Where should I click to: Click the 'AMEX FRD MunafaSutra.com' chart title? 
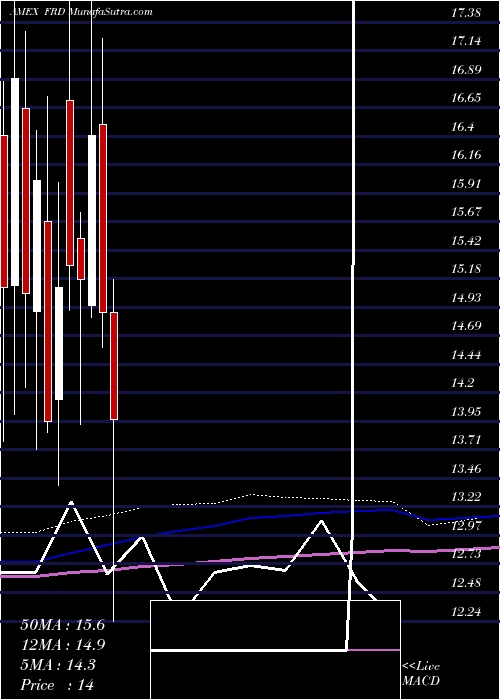click(81, 12)
